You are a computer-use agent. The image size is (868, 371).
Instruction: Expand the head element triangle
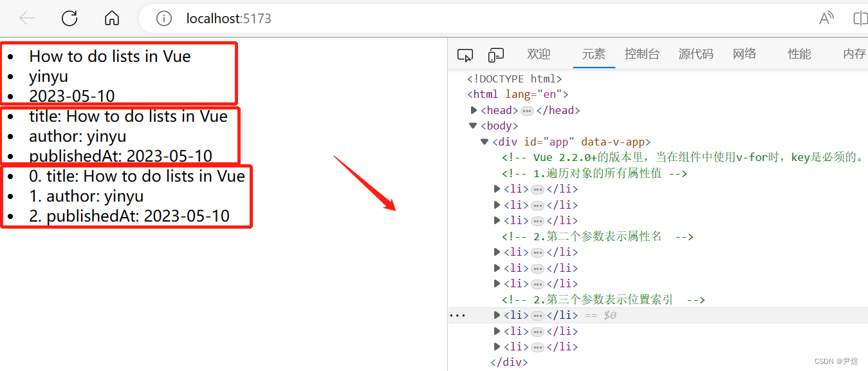tap(475, 111)
